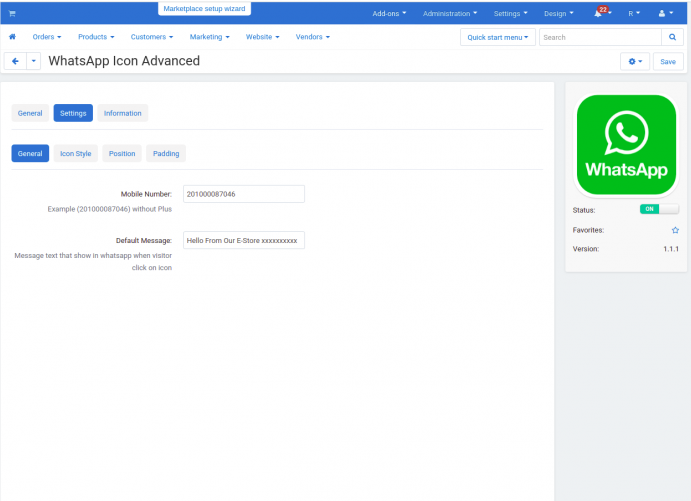Expand the Add-ons top menu

pos(389,13)
